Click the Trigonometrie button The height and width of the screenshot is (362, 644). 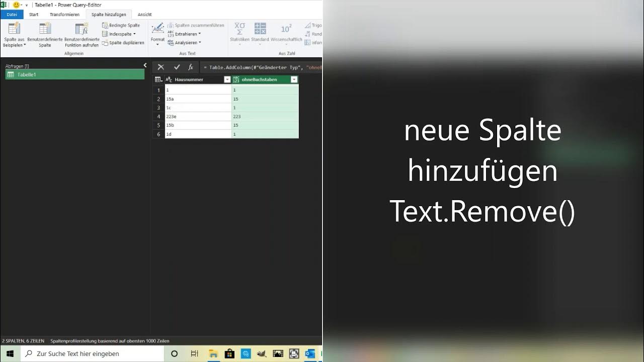click(x=313, y=25)
